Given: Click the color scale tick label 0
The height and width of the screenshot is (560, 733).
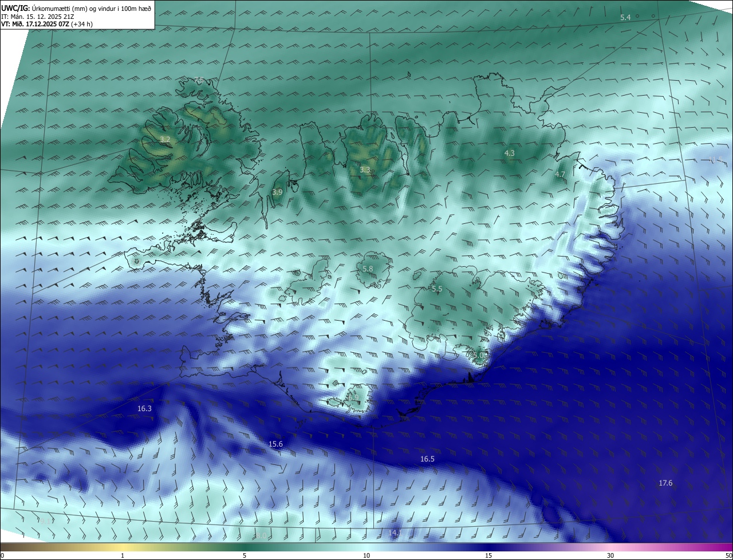Looking at the screenshot, I should click(3, 555).
